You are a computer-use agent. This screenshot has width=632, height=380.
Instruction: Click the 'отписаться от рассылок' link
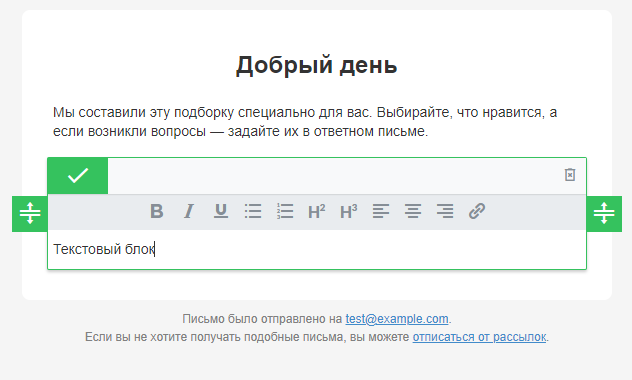[479, 336]
